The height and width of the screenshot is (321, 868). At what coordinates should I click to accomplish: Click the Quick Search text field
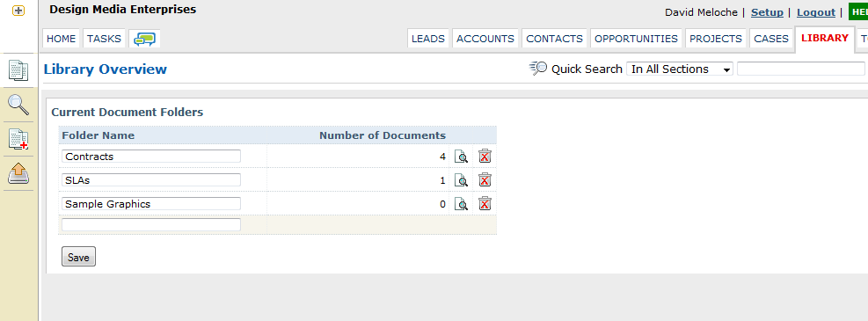(801, 69)
